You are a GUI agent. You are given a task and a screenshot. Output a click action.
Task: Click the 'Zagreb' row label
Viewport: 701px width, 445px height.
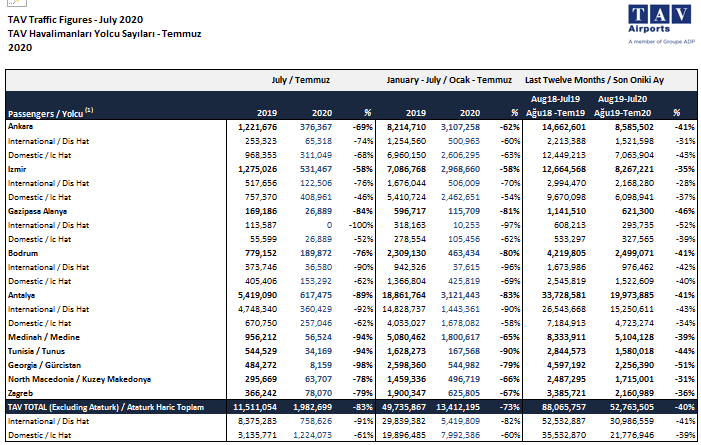click(x=21, y=393)
